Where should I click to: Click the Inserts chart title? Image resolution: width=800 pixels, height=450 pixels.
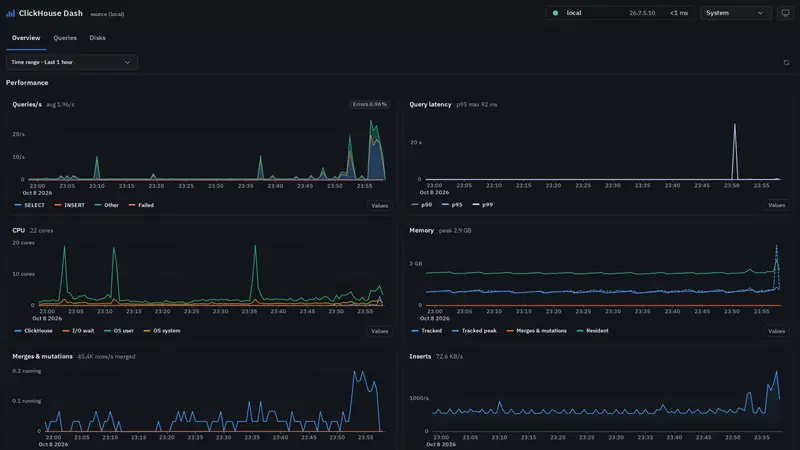coord(420,356)
